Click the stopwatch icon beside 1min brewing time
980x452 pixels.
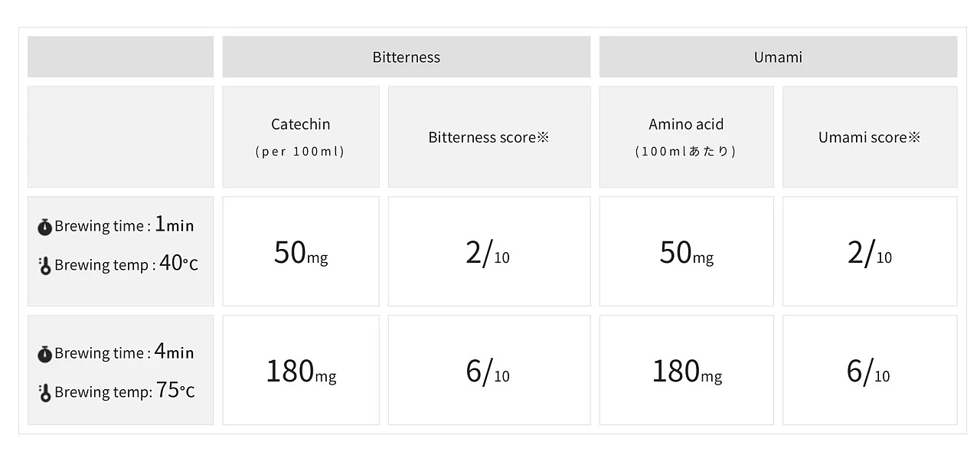tap(44, 227)
